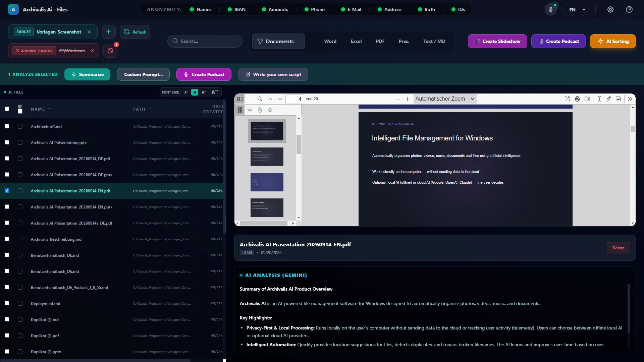
Task: Open the settings gear
Action: pyautogui.click(x=610, y=9)
